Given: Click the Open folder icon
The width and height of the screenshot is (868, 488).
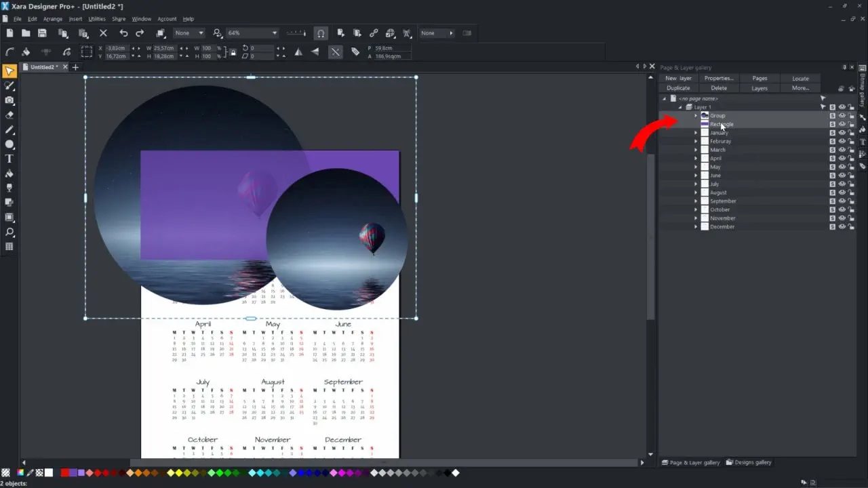Looking at the screenshot, I should click(26, 33).
